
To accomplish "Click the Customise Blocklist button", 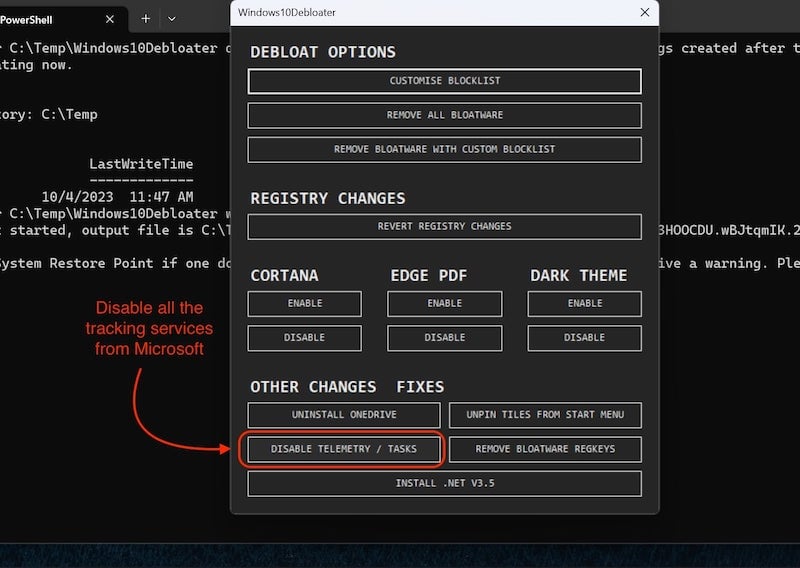I will (x=444, y=81).
